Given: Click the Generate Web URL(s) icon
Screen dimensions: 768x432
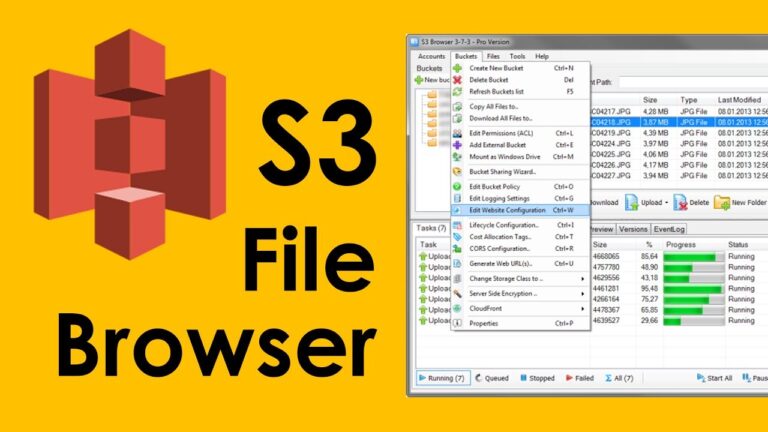Looking at the screenshot, I should click(x=457, y=264).
